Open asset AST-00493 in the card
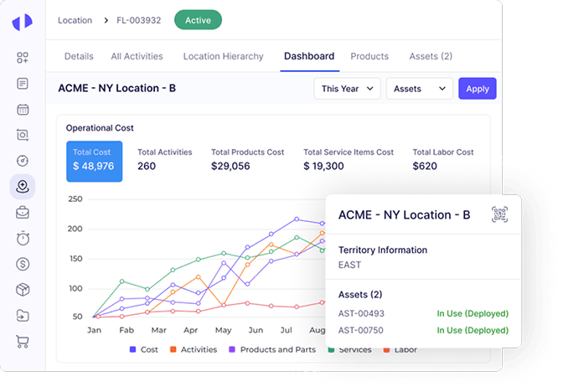Viewport: 563px width, 392px height. (x=361, y=313)
